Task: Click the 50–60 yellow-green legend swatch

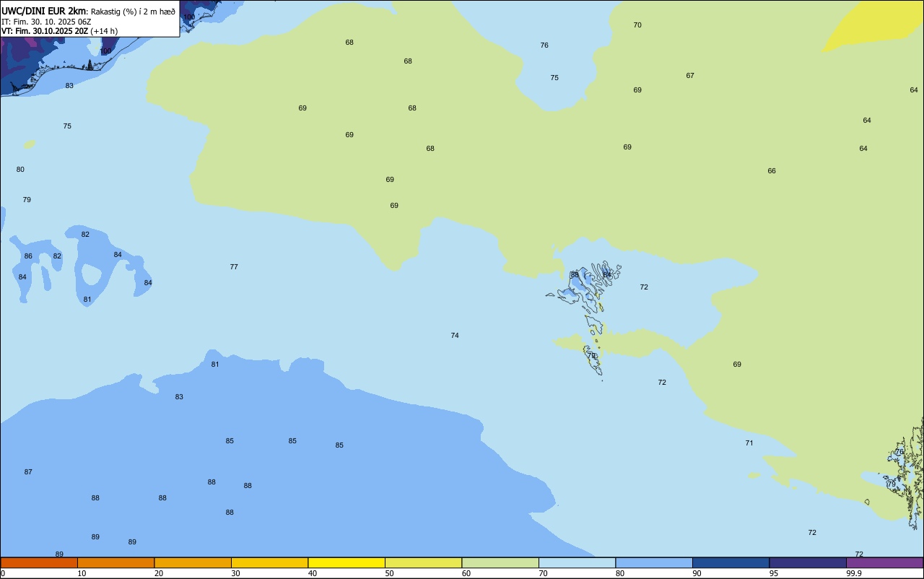Action: coord(423,562)
